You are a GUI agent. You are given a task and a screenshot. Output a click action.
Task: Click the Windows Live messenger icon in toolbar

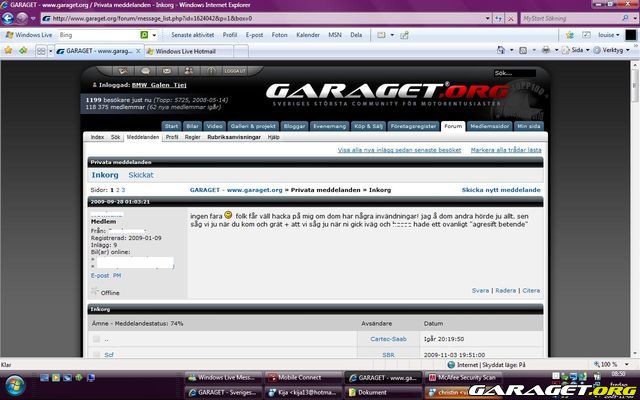pos(570,35)
